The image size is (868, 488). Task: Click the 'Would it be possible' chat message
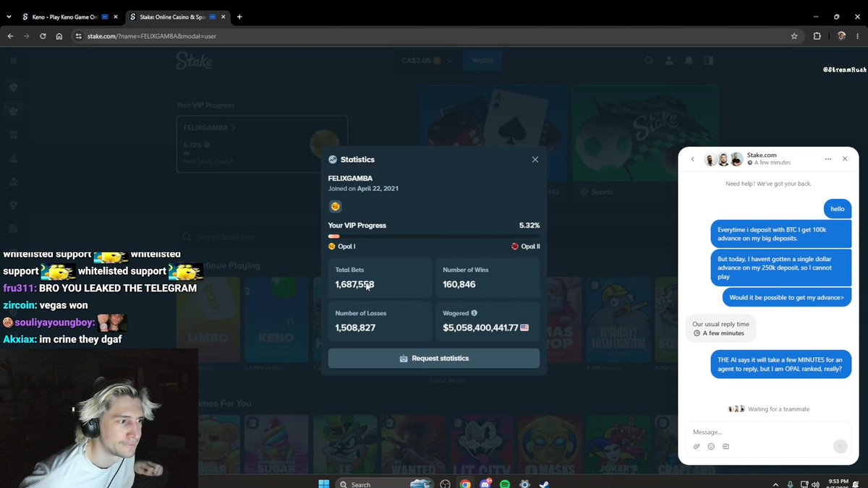point(787,297)
